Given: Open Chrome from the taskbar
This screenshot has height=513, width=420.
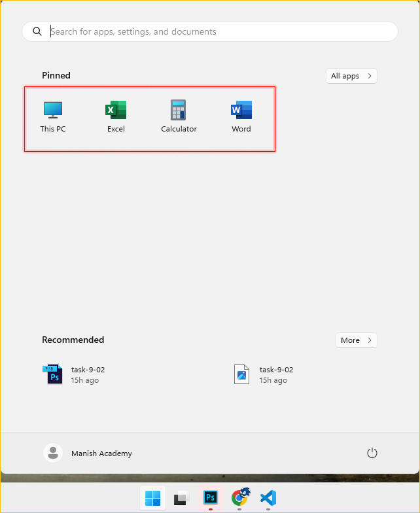Looking at the screenshot, I should 239,498.
